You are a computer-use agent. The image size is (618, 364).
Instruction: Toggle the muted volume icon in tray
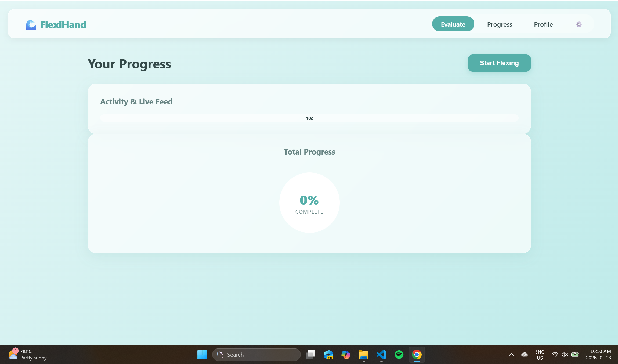565,355
